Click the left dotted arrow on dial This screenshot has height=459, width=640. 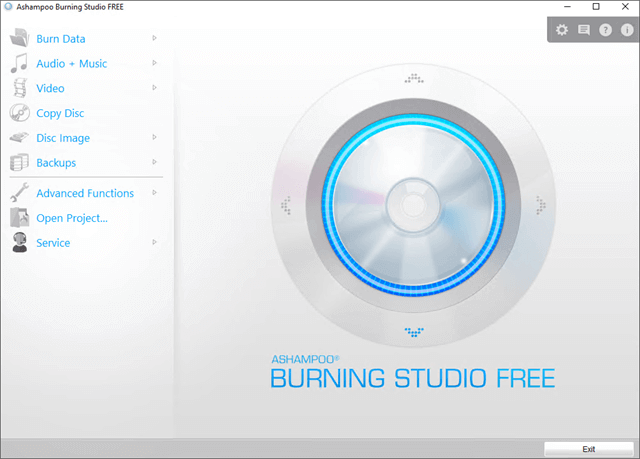pos(286,205)
